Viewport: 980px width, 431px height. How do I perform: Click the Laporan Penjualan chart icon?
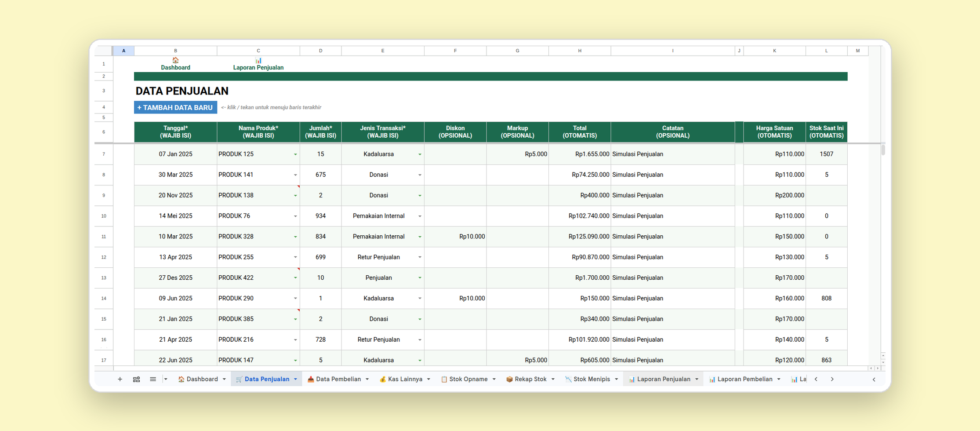[258, 60]
